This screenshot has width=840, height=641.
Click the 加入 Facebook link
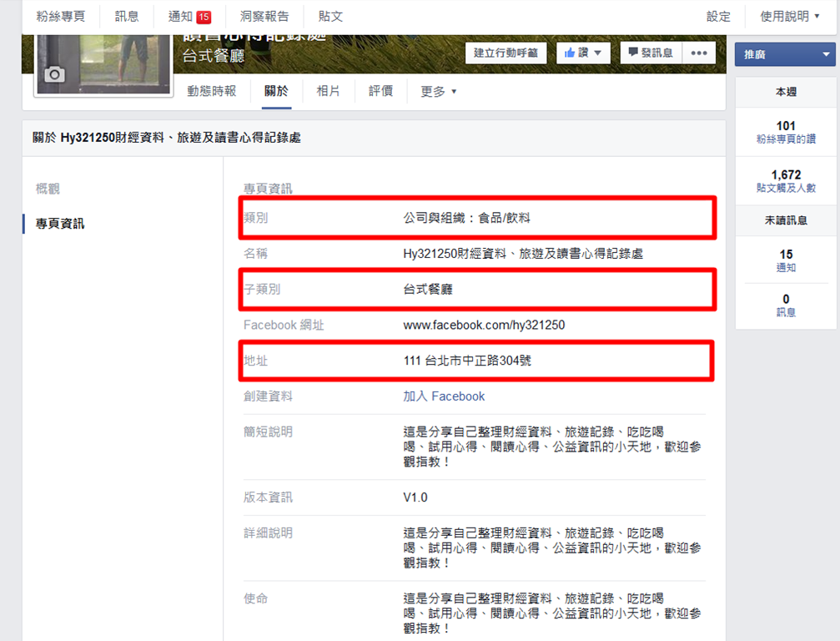(444, 396)
